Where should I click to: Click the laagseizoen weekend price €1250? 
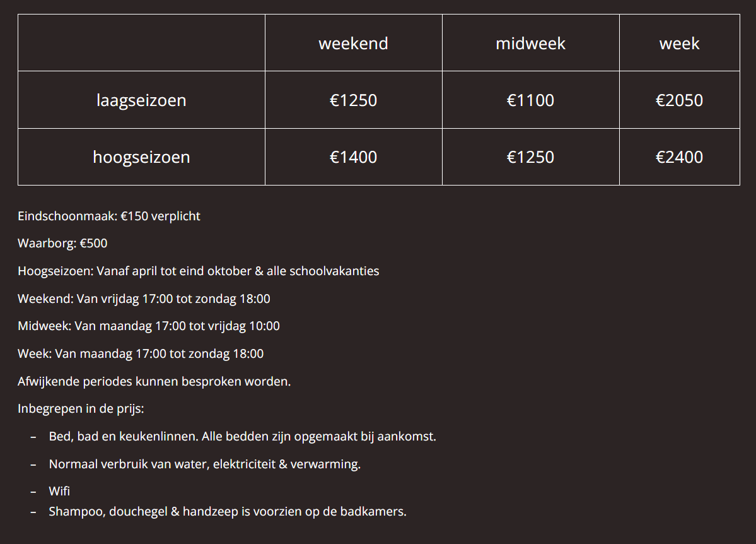tap(353, 100)
